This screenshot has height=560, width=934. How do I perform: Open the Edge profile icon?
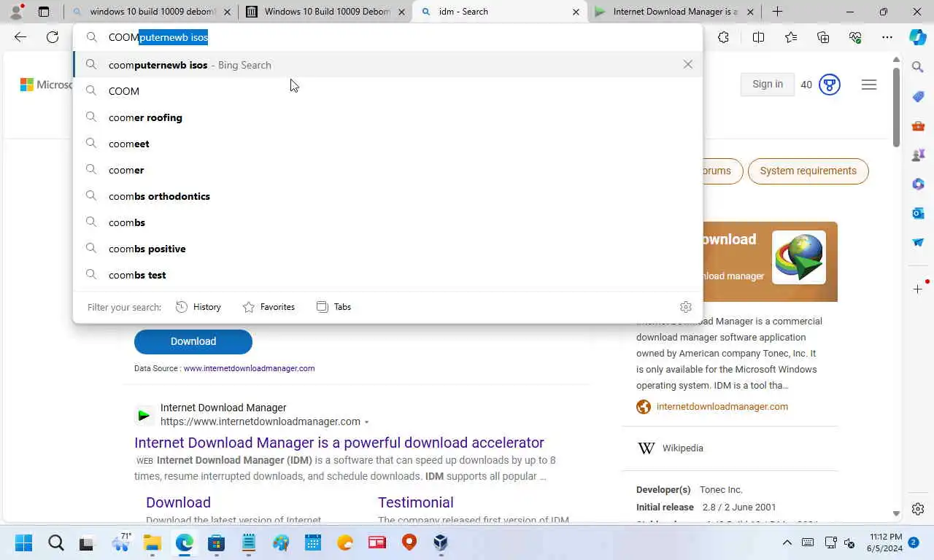[x=16, y=12]
